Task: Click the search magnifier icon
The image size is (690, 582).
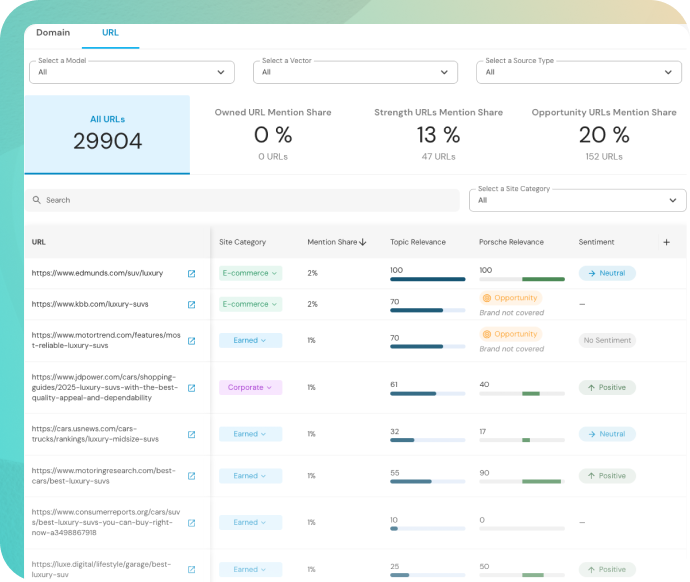Action: 37,200
